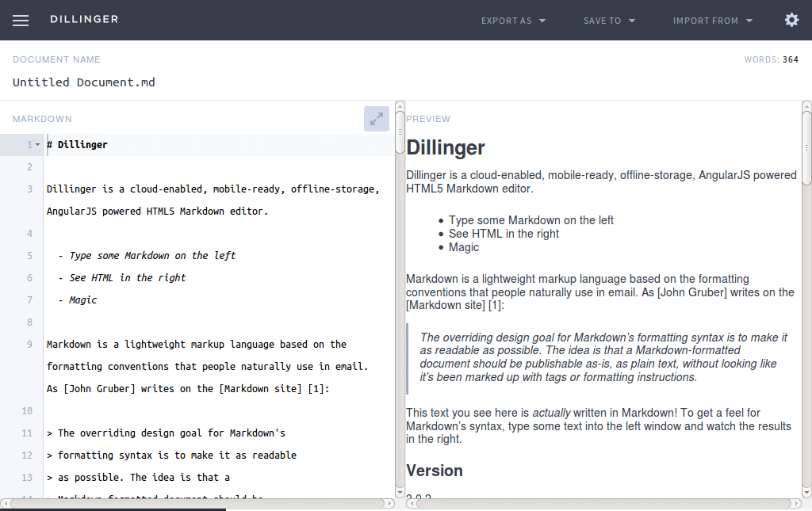Click the 'Magic' bullet in the preview
This screenshot has width=812, height=511.
tap(464, 247)
